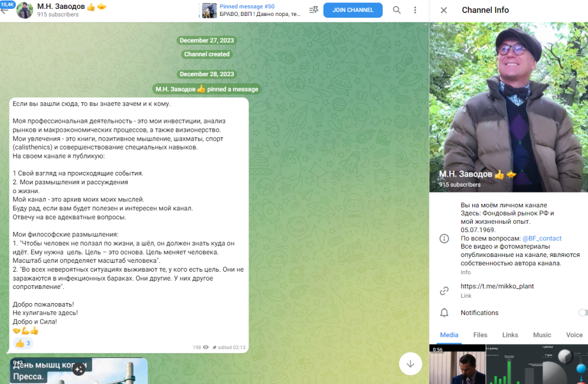The height and width of the screenshot is (384, 588).
Task: Click the notifications bell icon
Action: point(443,313)
